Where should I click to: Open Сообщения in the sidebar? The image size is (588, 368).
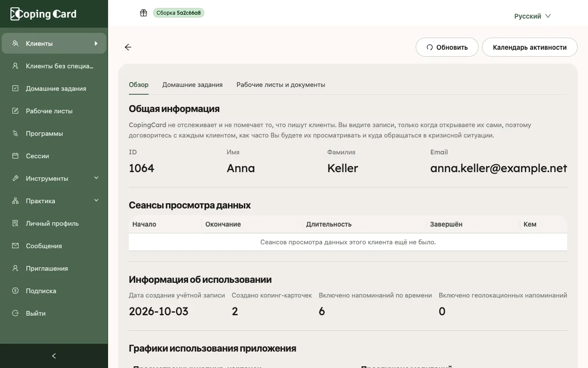tap(54, 246)
